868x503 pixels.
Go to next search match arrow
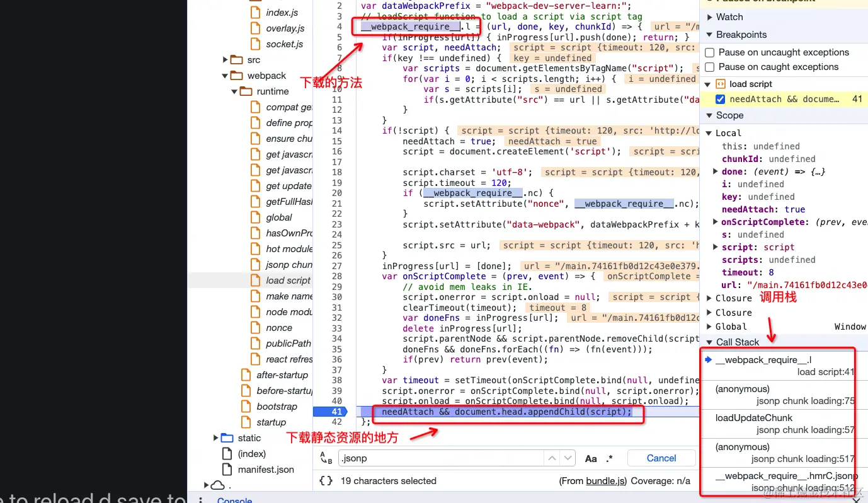(x=568, y=458)
